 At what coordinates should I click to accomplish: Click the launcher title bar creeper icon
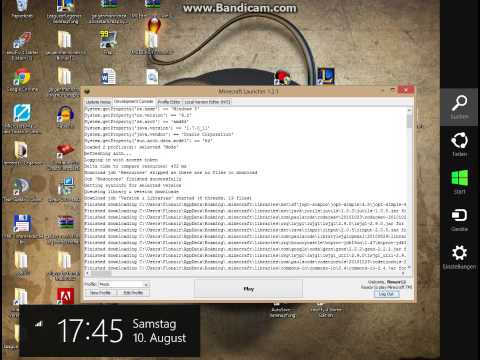click(88, 91)
